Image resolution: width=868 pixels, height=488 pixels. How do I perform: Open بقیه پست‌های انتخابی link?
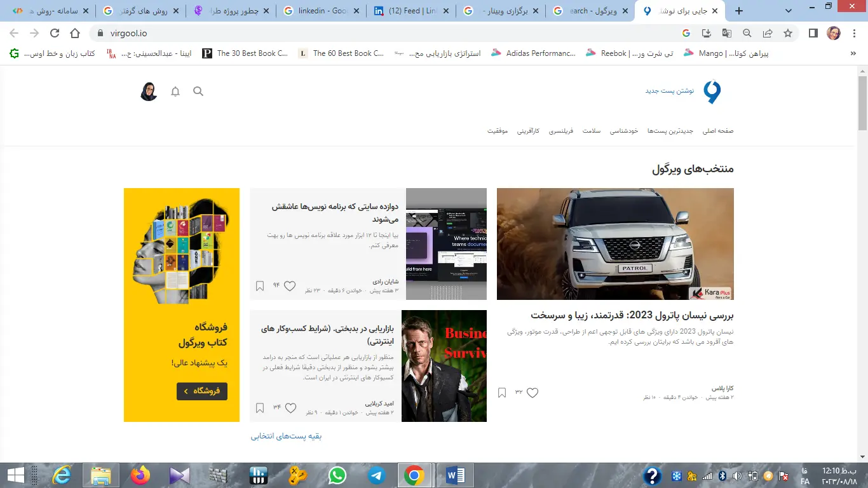pos(286,437)
